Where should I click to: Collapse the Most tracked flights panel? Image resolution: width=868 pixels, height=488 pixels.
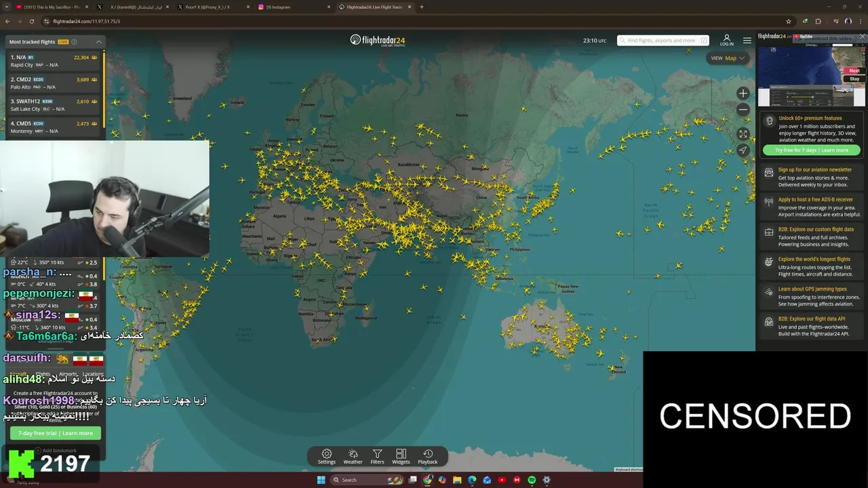point(98,41)
